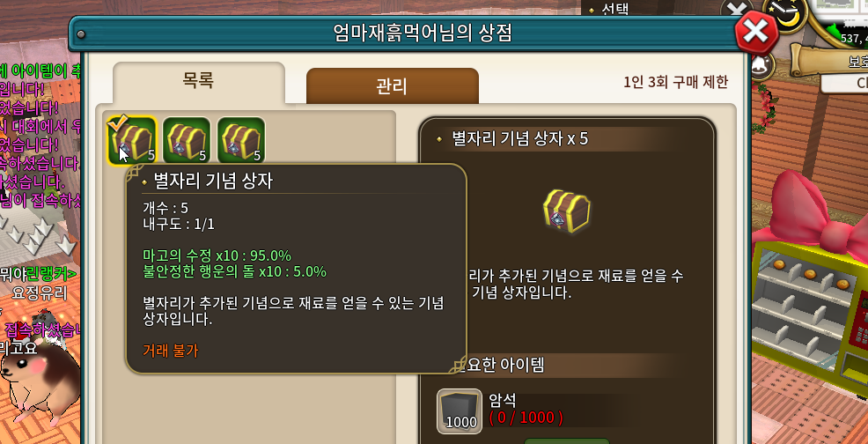
Task: Select the second chest item in the list
Action: tap(187, 141)
